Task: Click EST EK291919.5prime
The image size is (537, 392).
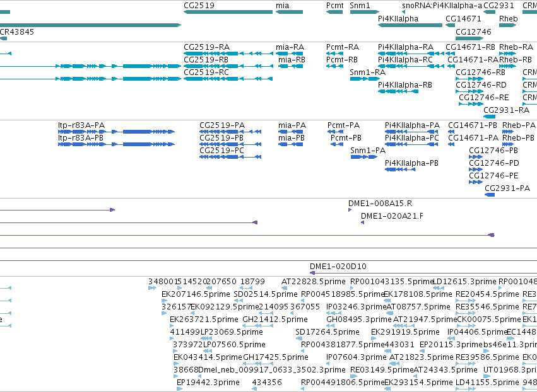Action: pos(406,333)
